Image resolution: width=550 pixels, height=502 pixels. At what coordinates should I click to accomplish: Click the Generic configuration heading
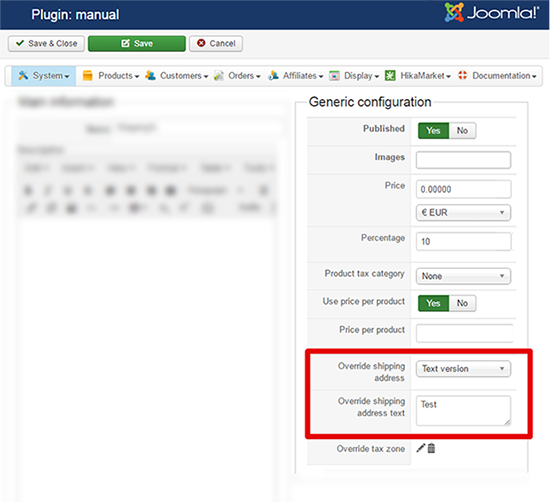click(x=370, y=102)
